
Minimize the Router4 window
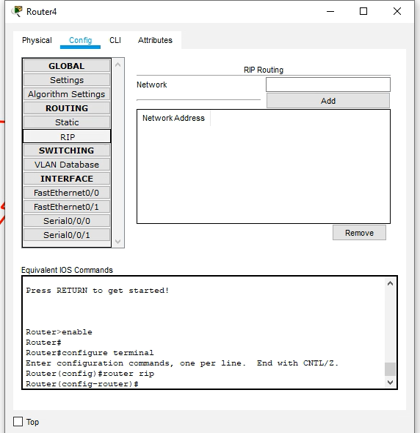pos(330,11)
